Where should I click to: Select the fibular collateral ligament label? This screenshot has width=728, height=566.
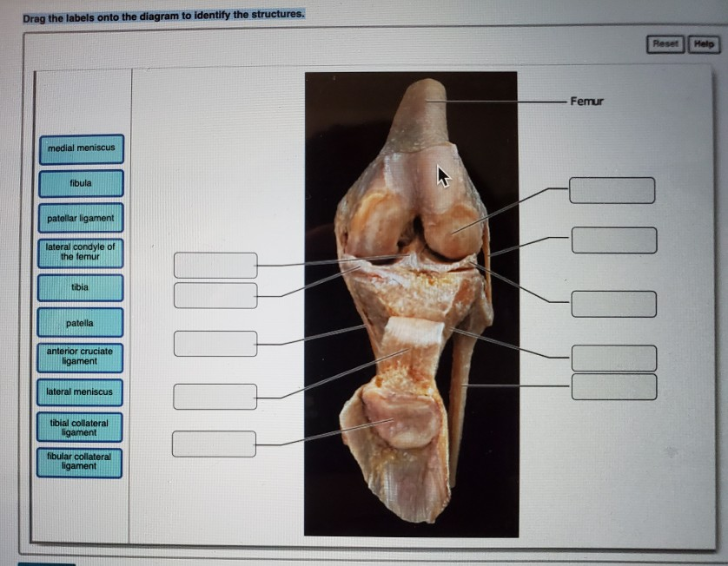click(79, 463)
